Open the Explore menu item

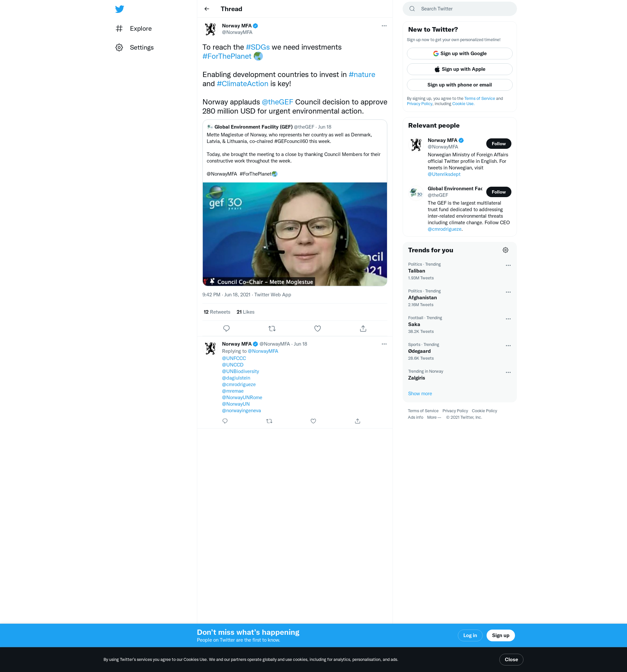pyautogui.click(x=140, y=29)
